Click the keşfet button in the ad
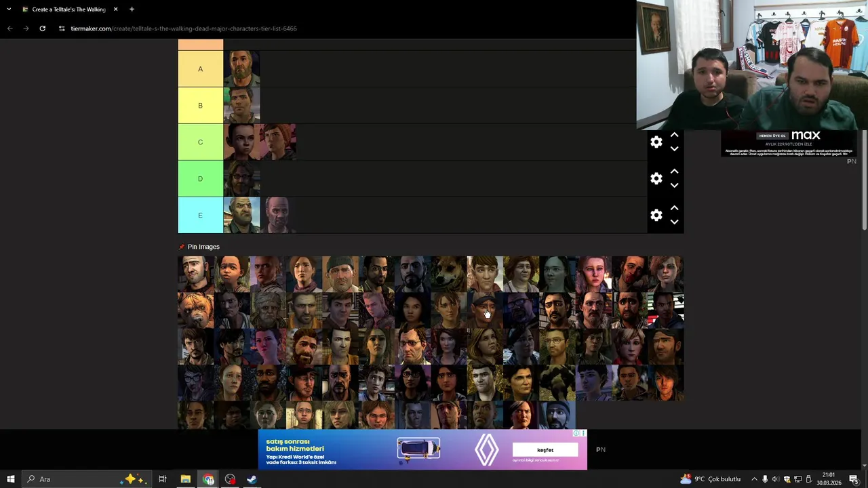868x488 pixels. click(x=545, y=450)
